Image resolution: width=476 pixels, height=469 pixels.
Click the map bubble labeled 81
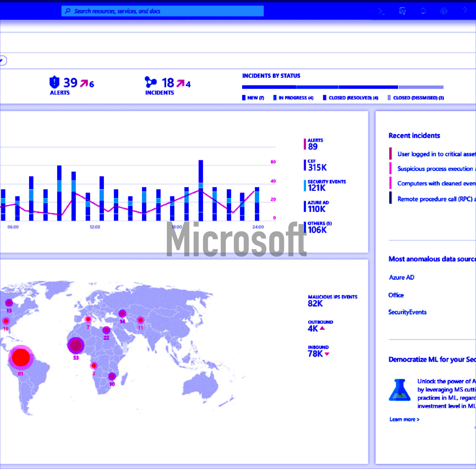tap(21, 358)
